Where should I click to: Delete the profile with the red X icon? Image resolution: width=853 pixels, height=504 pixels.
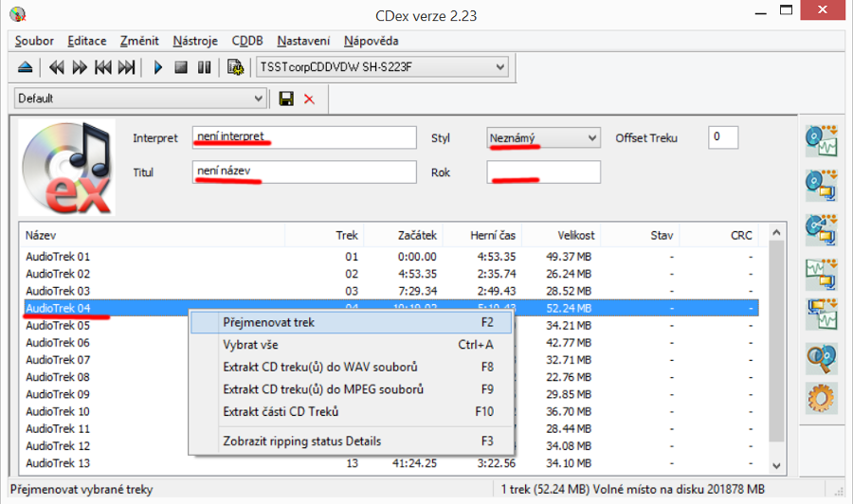[309, 99]
